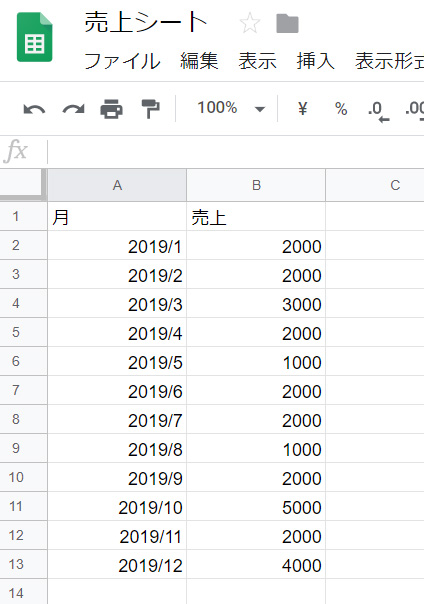The image size is (424, 604).
Task: Click the 2000 cell beside 2019/11
Action: [x=256, y=535]
